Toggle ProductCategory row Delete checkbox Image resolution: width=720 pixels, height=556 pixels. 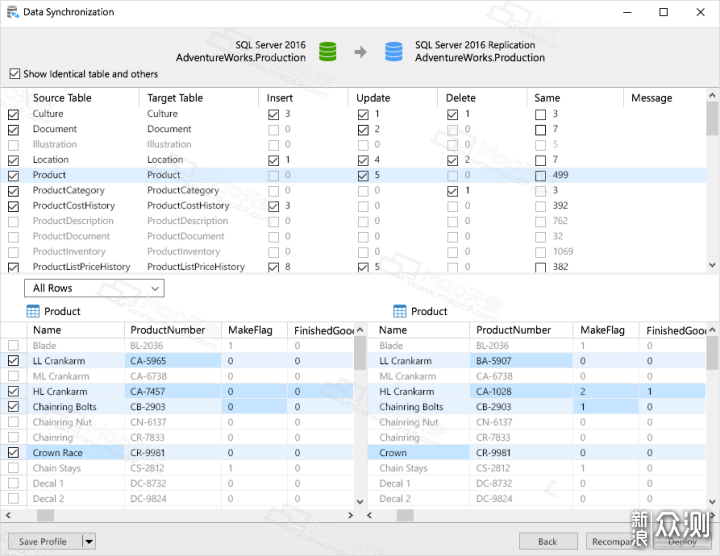(452, 191)
